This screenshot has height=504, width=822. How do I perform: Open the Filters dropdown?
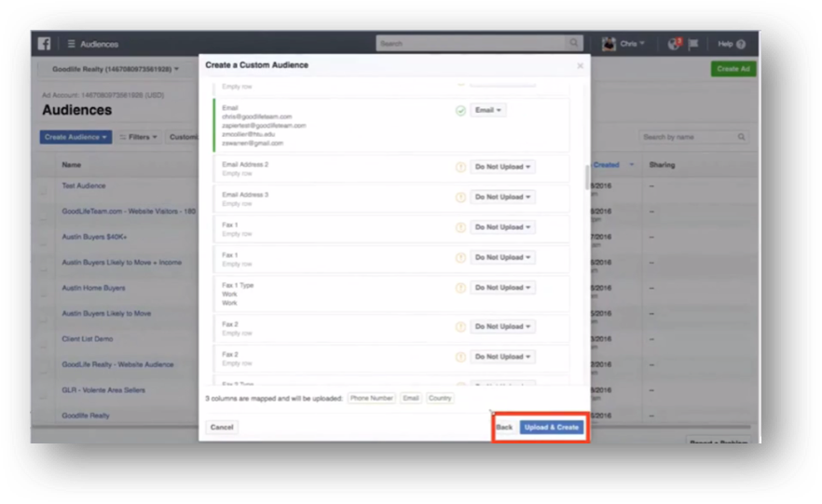[138, 137]
